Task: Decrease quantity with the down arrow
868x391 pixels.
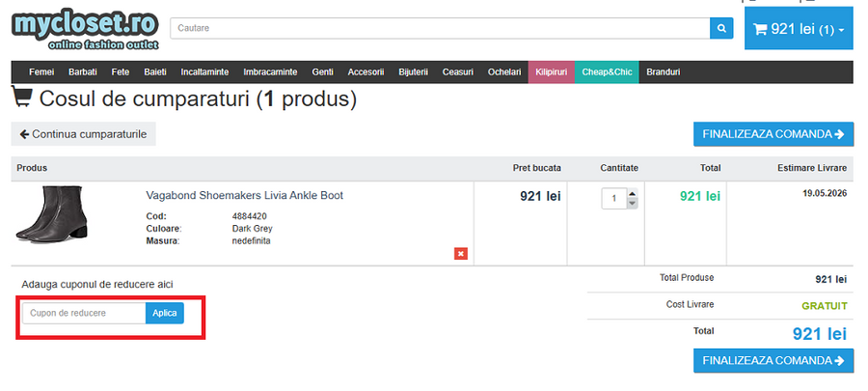Action: click(x=632, y=204)
